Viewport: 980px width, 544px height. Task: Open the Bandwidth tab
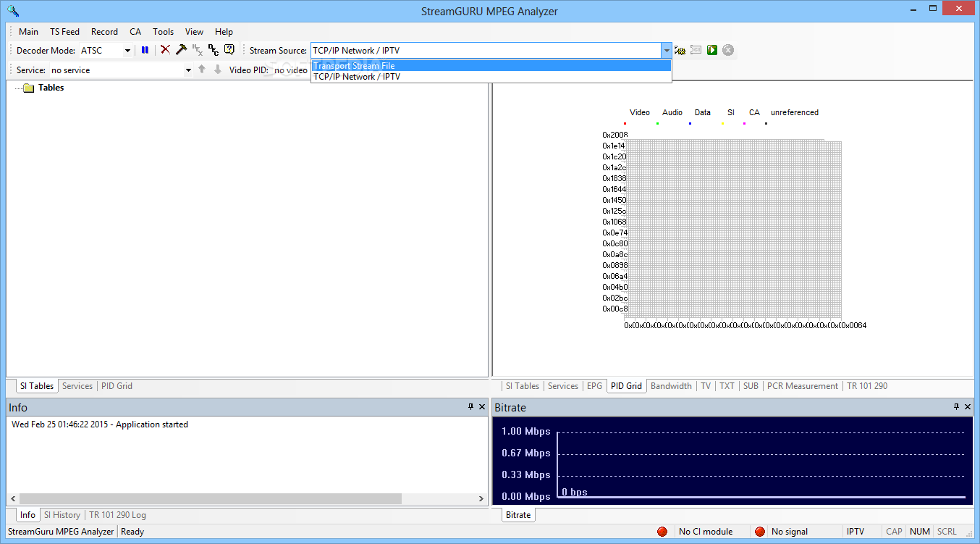coord(671,386)
